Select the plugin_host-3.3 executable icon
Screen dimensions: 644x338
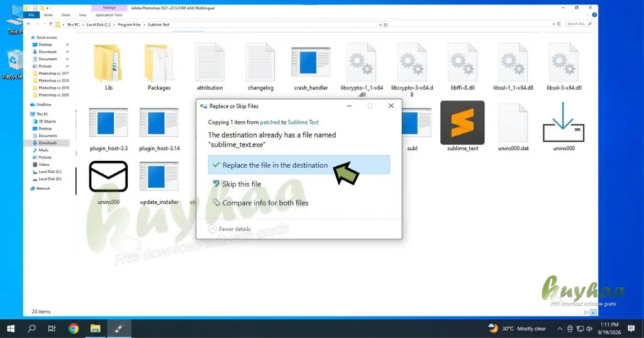pyautogui.click(x=108, y=123)
